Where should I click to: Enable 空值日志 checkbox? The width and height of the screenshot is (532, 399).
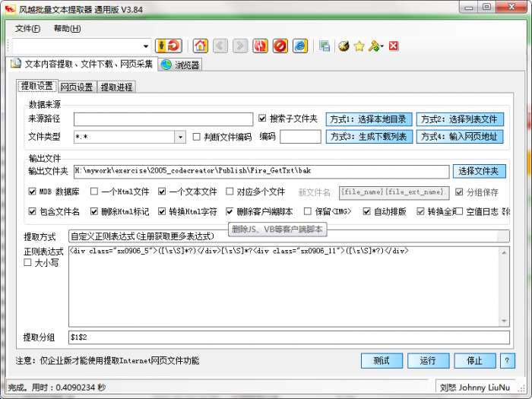[x=459, y=211]
